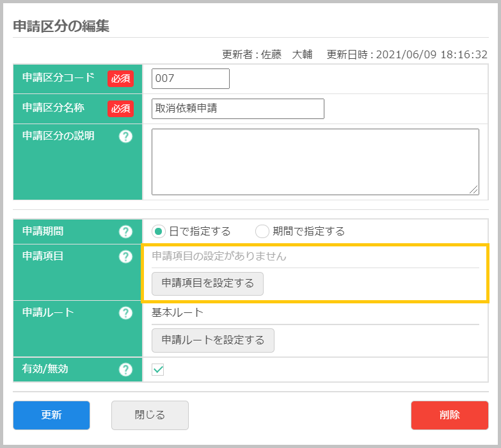
Task: Click 申請ルートを設定する button
Action: (x=213, y=340)
